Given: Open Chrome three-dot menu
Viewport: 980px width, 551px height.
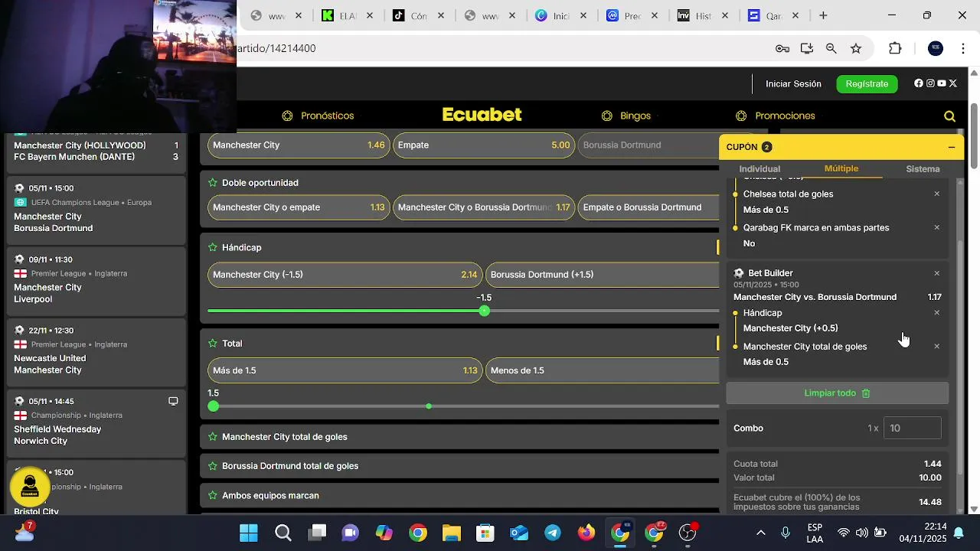Looking at the screenshot, I should click(x=963, y=48).
